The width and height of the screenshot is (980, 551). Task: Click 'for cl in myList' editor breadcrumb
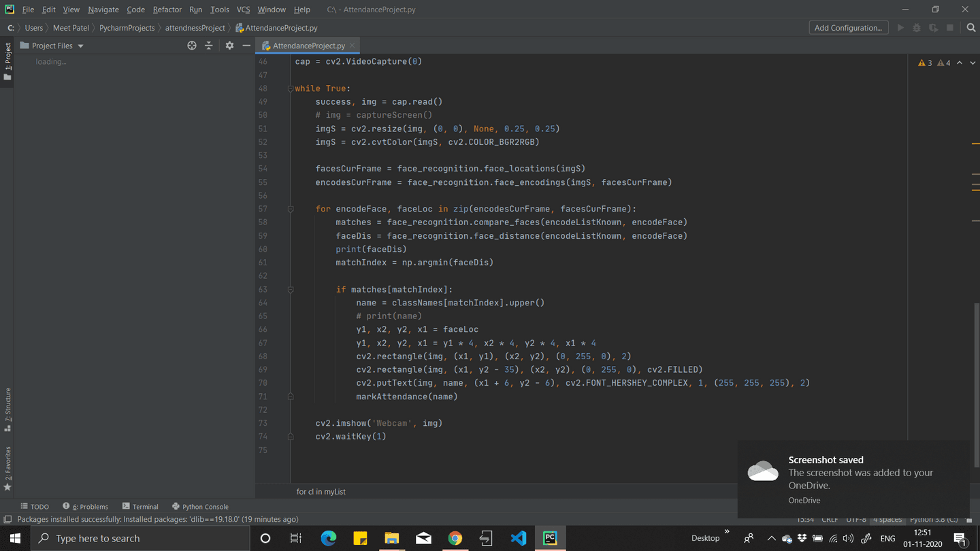[x=321, y=491]
